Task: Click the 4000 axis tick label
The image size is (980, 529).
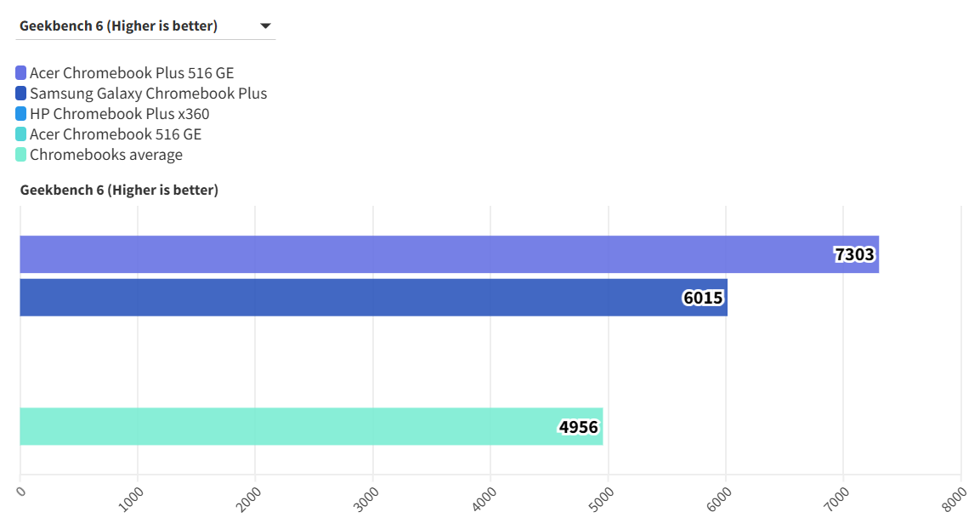Action: (484, 499)
